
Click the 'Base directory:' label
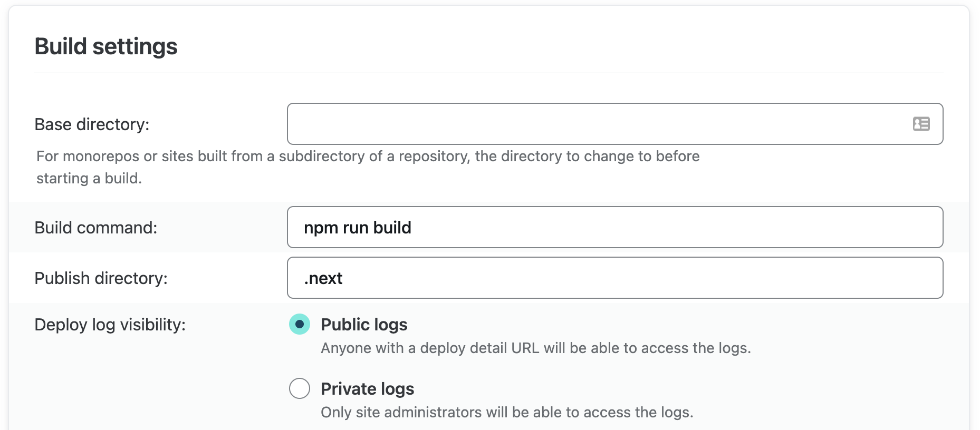[92, 124]
